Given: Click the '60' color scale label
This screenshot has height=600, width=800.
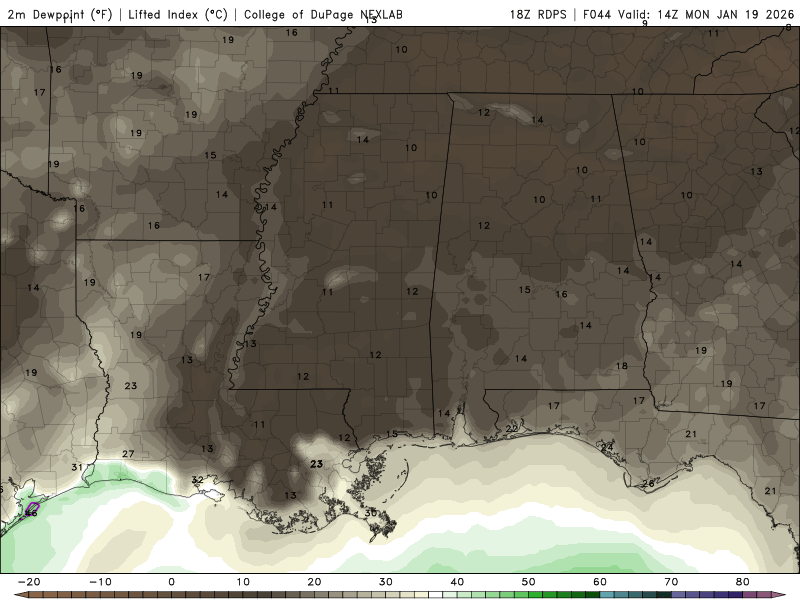Looking at the screenshot, I should point(600,582).
